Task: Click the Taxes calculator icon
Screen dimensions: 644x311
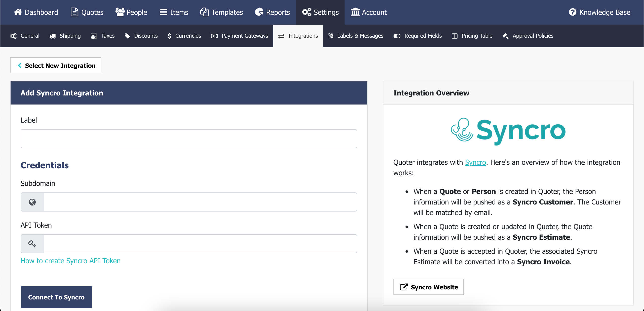Action: click(94, 36)
